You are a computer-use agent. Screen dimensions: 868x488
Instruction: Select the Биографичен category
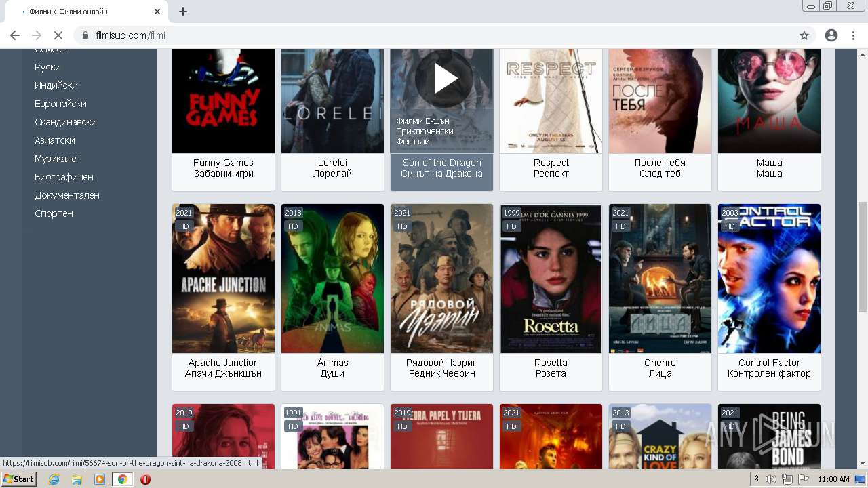tap(64, 177)
